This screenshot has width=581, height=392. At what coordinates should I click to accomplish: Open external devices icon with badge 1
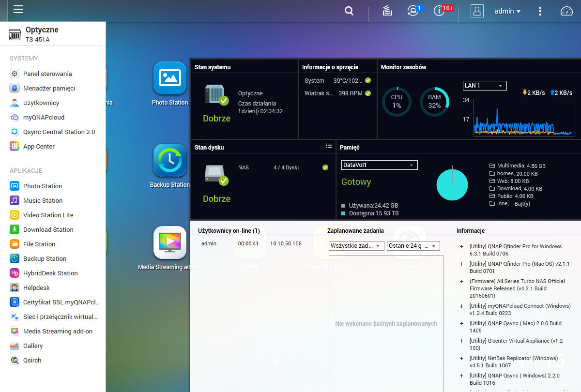(413, 11)
